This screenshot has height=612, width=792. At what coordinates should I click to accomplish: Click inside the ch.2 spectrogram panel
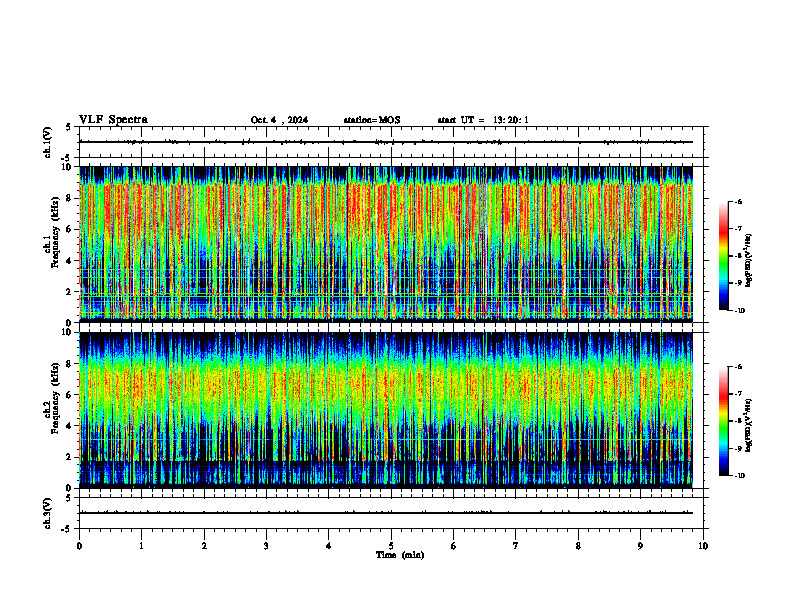(x=386, y=410)
